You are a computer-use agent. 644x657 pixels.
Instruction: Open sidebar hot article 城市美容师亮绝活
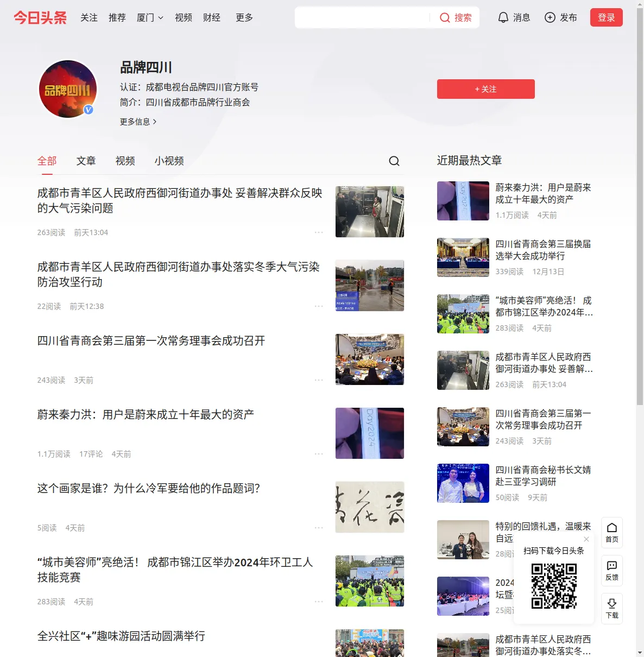(x=544, y=306)
